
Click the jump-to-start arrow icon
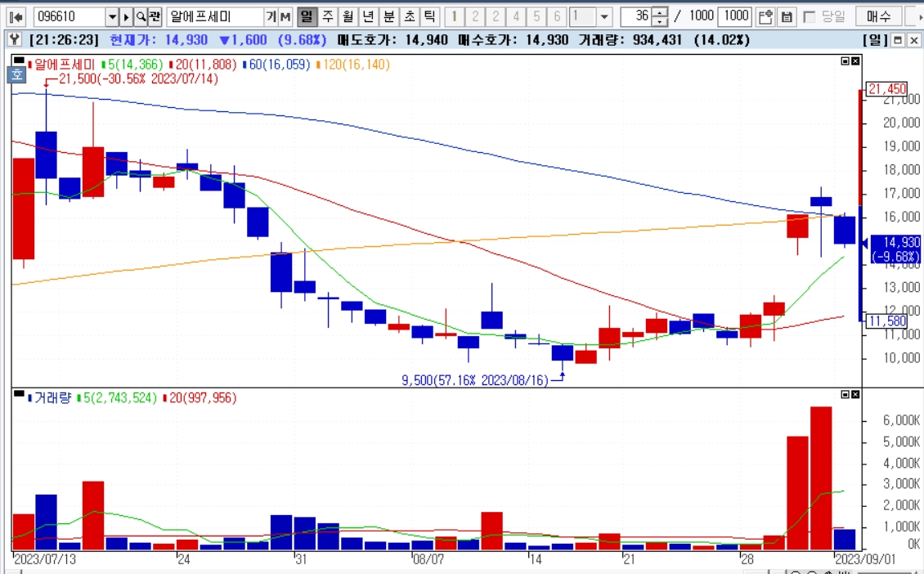(x=16, y=17)
